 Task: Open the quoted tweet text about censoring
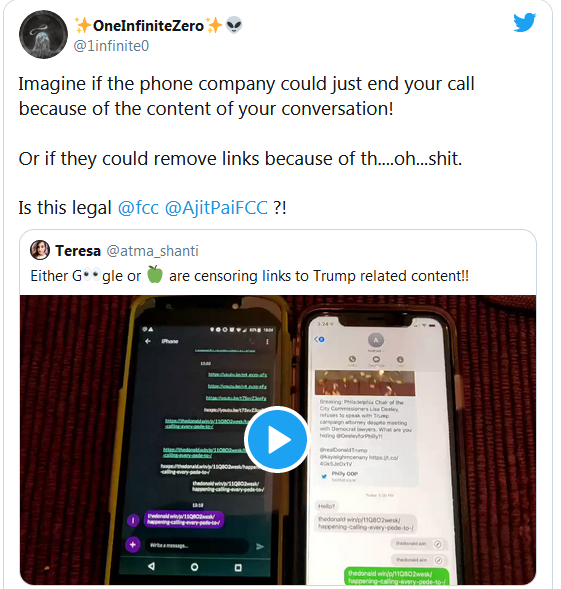(250, 276)
